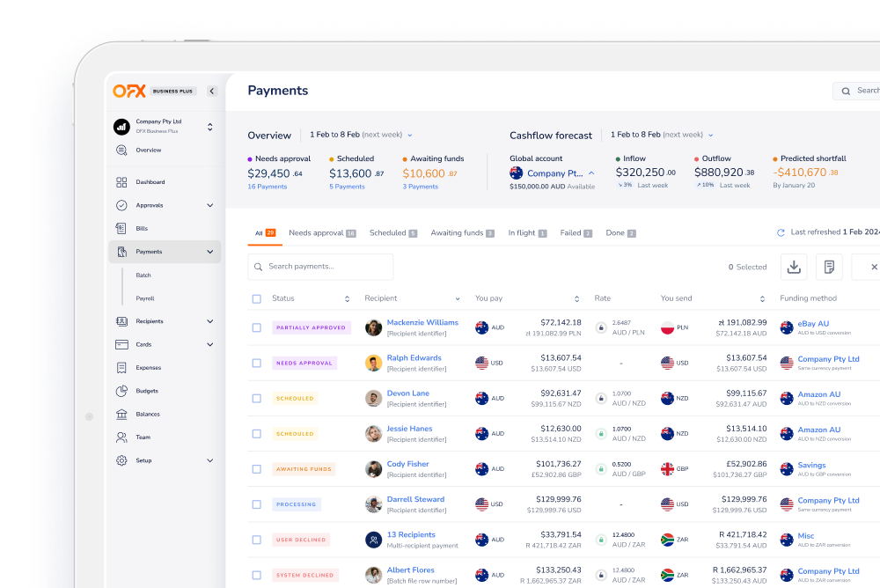Tick the checkbox for Mackenzie Williams payment
Viewport: 880px width, 588px height.
256,327
